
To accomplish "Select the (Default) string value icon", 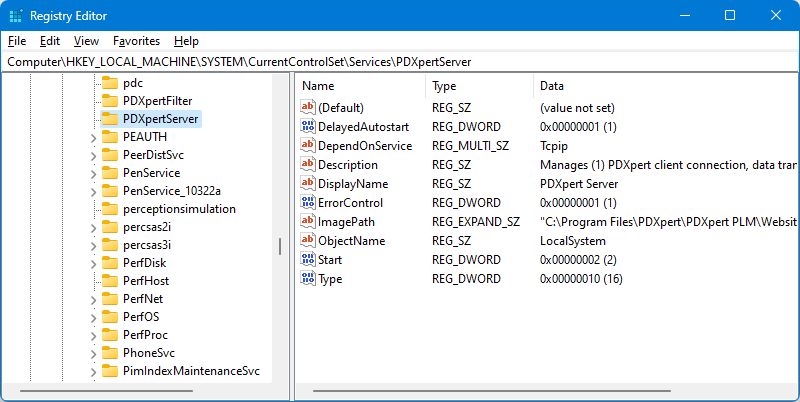I will click(x=308, y=108).
